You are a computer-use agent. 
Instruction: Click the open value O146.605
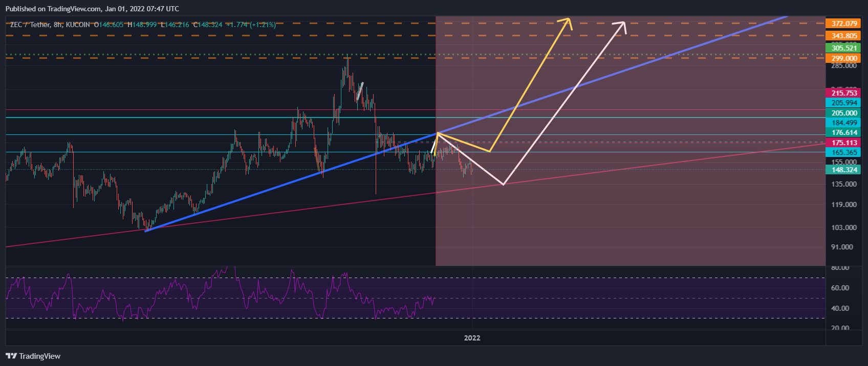(109, 25)
